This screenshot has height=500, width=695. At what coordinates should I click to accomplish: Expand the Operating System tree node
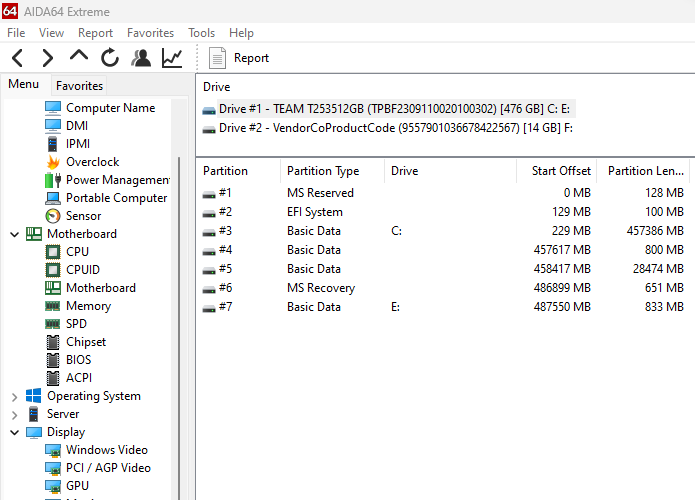(x=15, y=397)
